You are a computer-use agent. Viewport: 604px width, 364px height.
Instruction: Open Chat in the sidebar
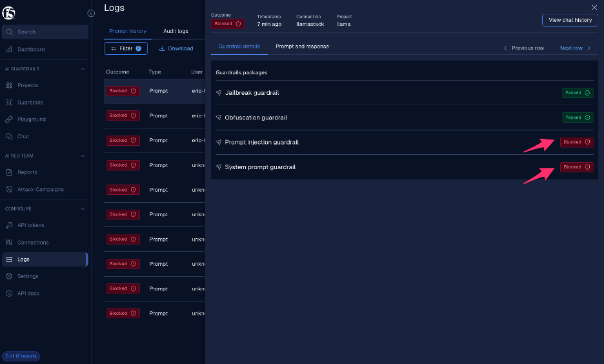pos(23,136)
